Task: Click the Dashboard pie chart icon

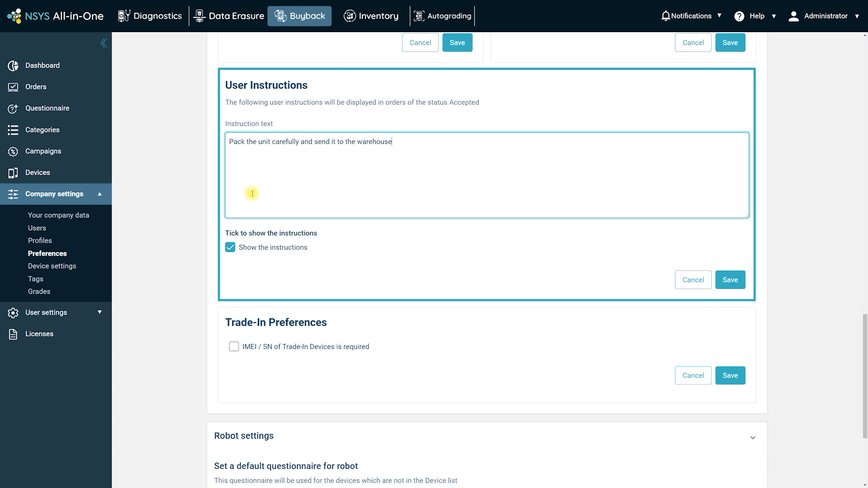Action: tap(13, 66)
